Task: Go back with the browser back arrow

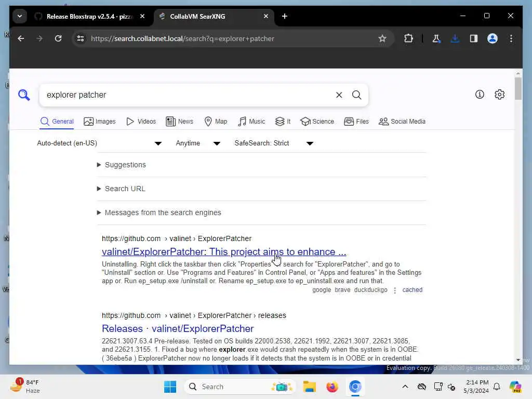Action: pos(21,38)
